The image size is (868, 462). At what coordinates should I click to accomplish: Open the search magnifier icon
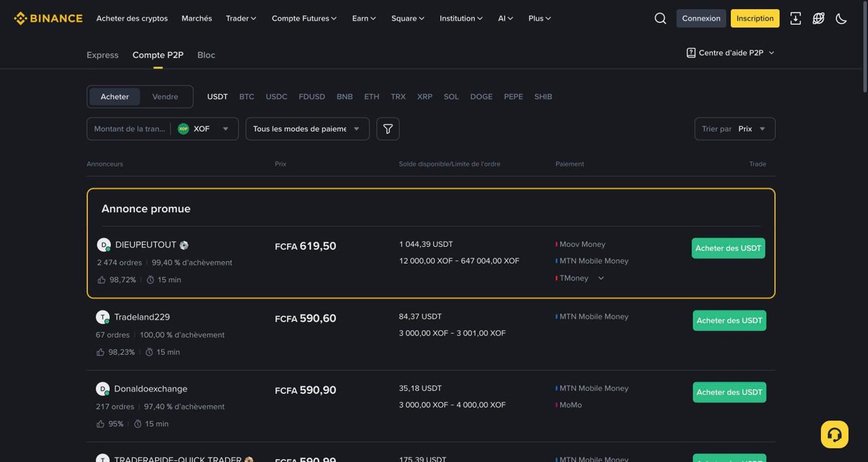(660, 19)
